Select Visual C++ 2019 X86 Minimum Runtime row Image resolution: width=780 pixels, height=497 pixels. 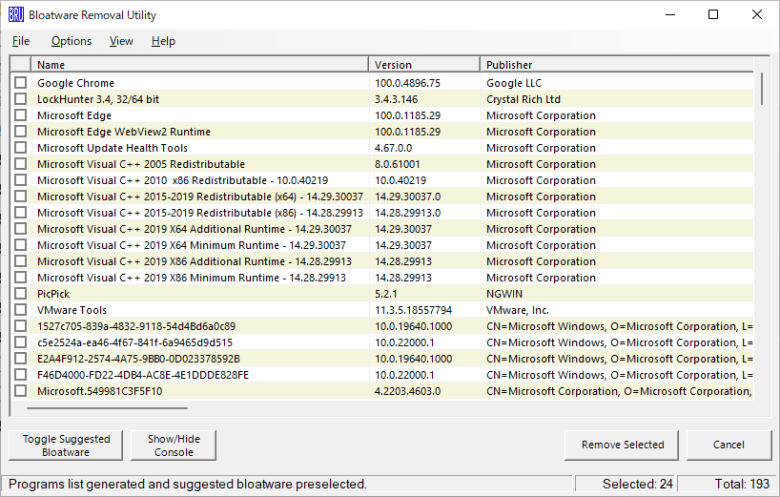click(381, 278)
